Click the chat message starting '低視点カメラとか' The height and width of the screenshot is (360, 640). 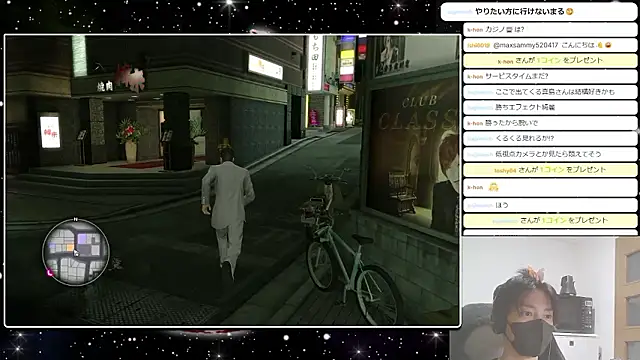tap(548, 154)
